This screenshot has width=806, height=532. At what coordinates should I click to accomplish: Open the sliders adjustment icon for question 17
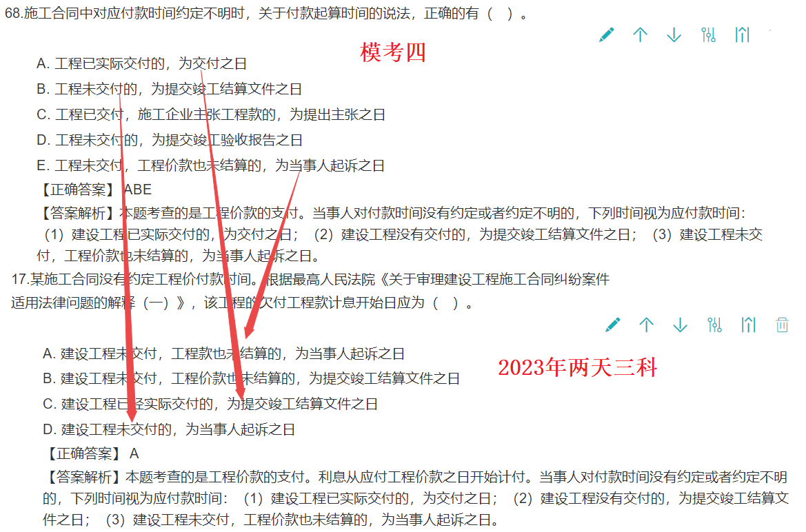[715, 325]
